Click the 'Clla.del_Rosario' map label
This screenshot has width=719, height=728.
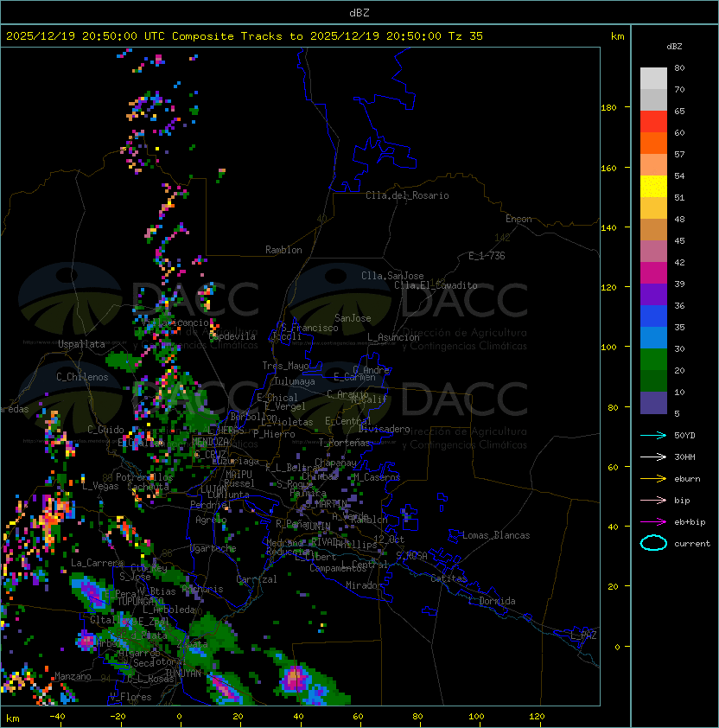pos(407,195)
